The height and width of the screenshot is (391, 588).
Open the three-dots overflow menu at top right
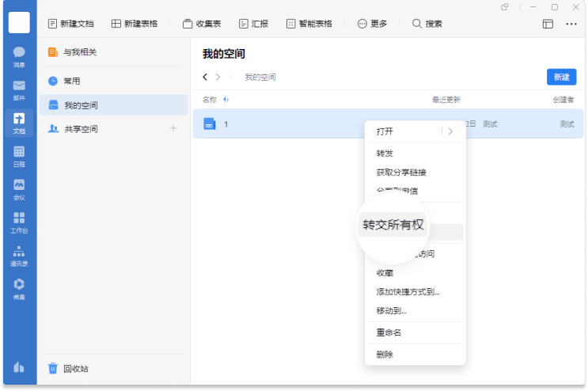(571, 24)
